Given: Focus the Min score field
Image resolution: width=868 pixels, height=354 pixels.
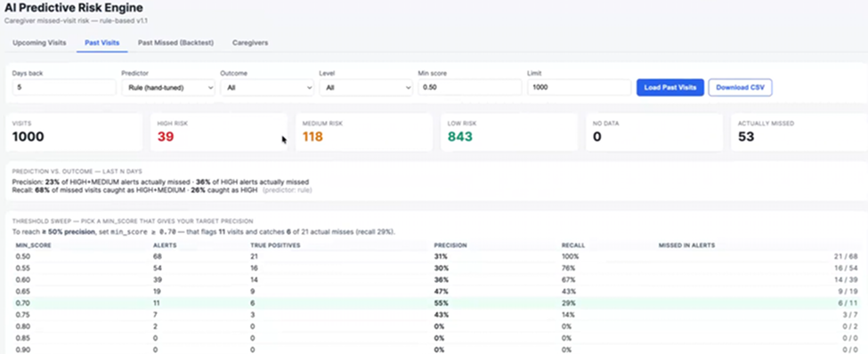Looking at the screenshot, I should (x=469, y=87).
